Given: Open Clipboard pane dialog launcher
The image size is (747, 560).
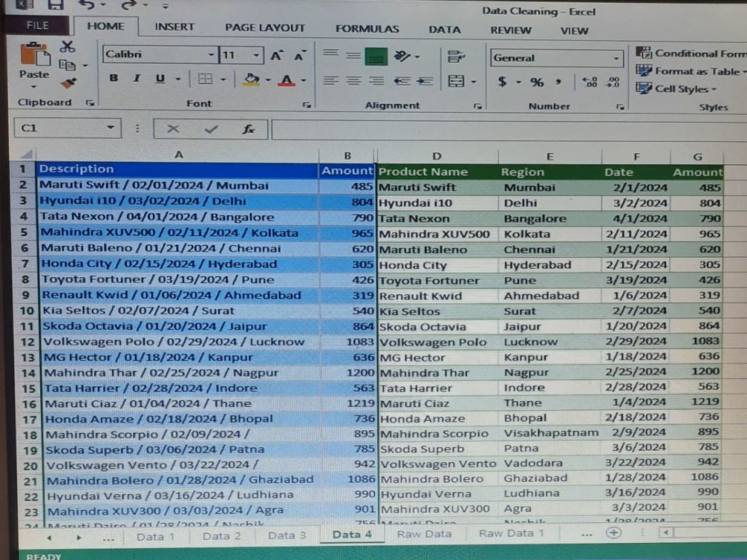Looking at the screenshot, I should [x=90, y=102].
